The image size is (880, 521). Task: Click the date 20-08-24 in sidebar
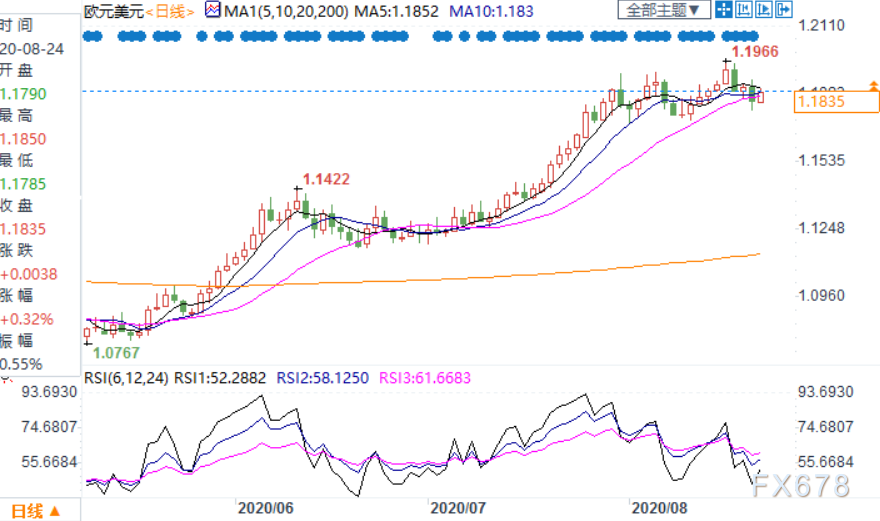click(32, 49)
